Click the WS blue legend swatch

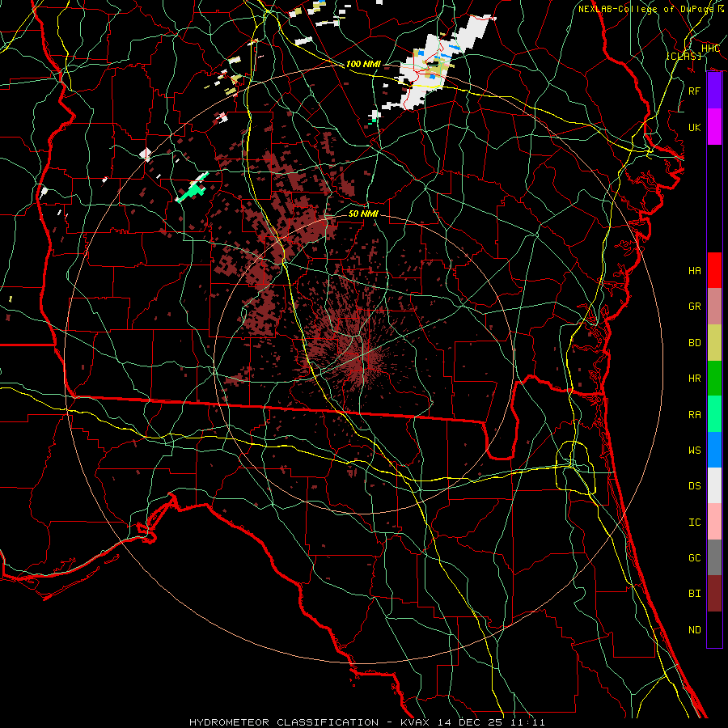714,450
